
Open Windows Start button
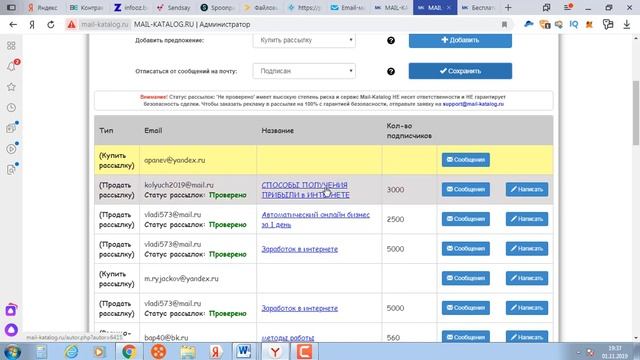[13, 351]
